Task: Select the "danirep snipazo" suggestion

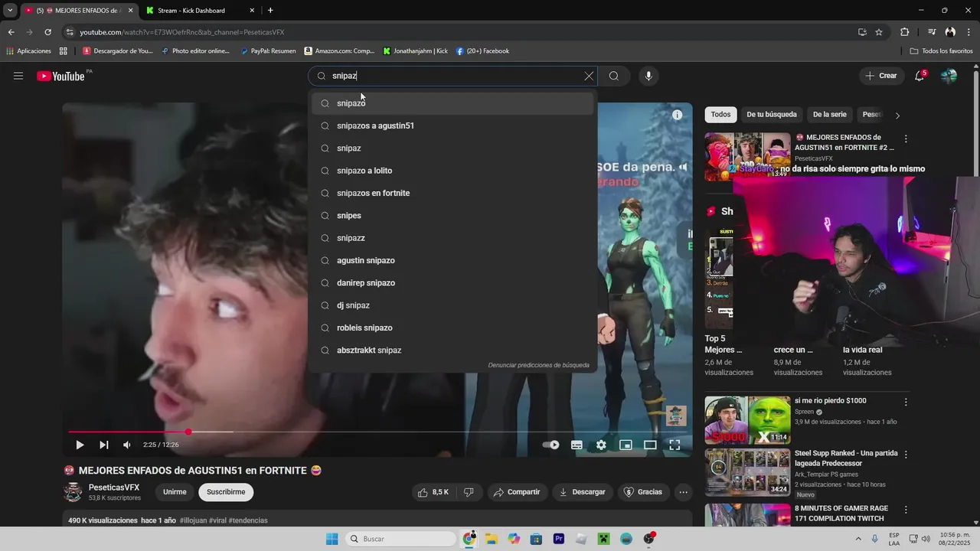Action: (452, 283)
